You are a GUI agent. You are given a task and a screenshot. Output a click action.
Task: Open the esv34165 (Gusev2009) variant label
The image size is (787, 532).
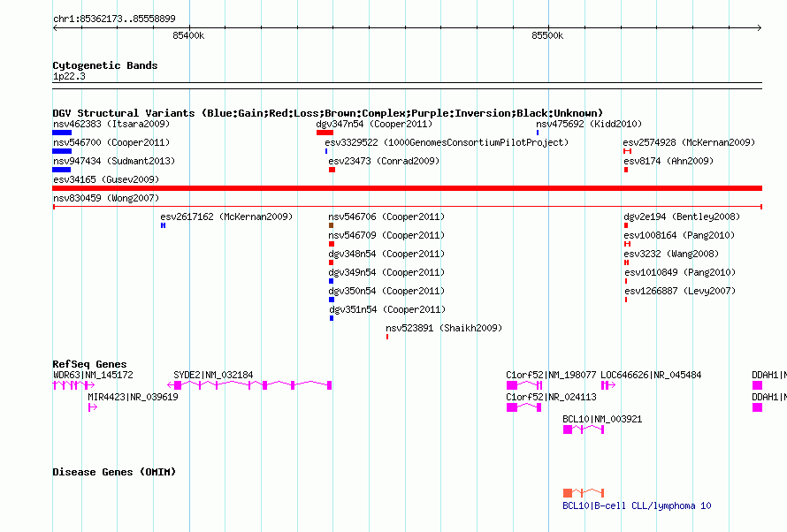tap(106, 179)
